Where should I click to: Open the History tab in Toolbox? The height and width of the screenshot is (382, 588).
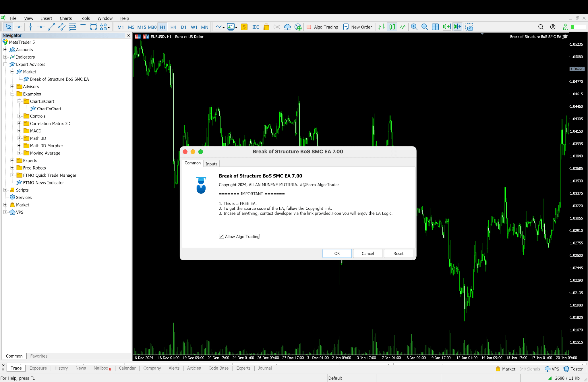click(x=61, y=368)
